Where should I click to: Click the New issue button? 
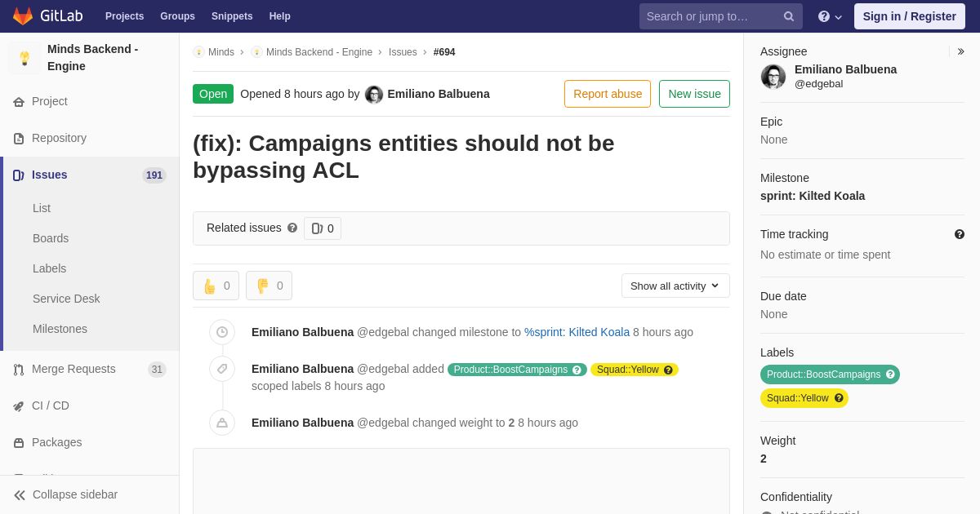click(694, 94)
